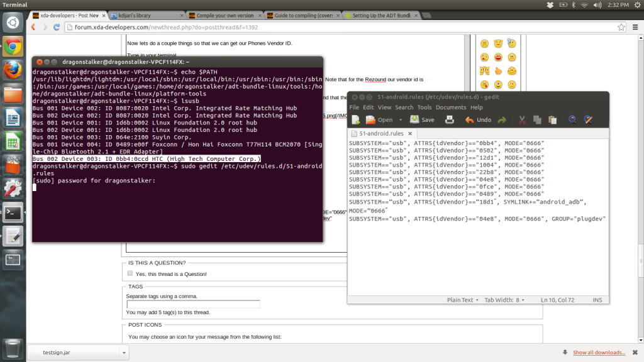The image size is (644, 362).
Task: Click the Cut scissors icon in gedit
Action: click(x=522, y=120)
